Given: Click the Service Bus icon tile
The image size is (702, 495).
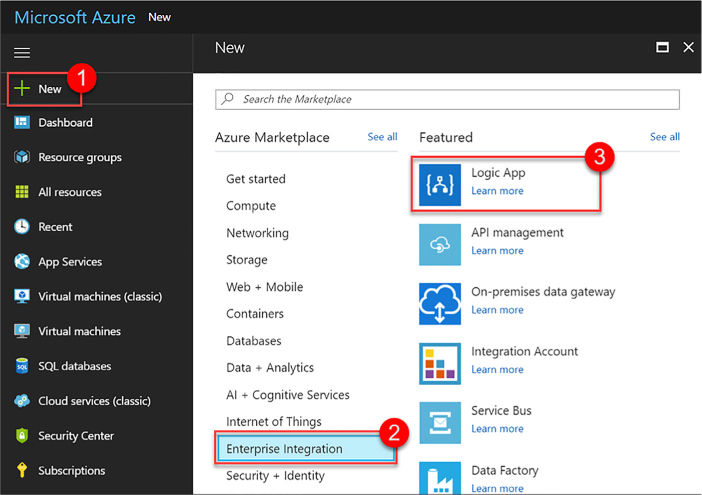Looking at the screenshot, I should point(440,422).
